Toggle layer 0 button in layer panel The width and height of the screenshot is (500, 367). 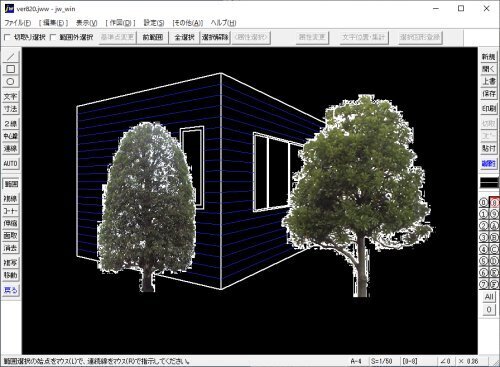coord(483,202)
